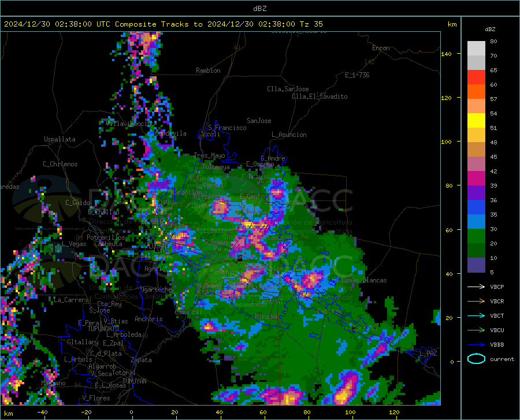520x420 pixels.
Task: Click the cyan 'current' ellipse icon
Action: (x=476, y=359)
